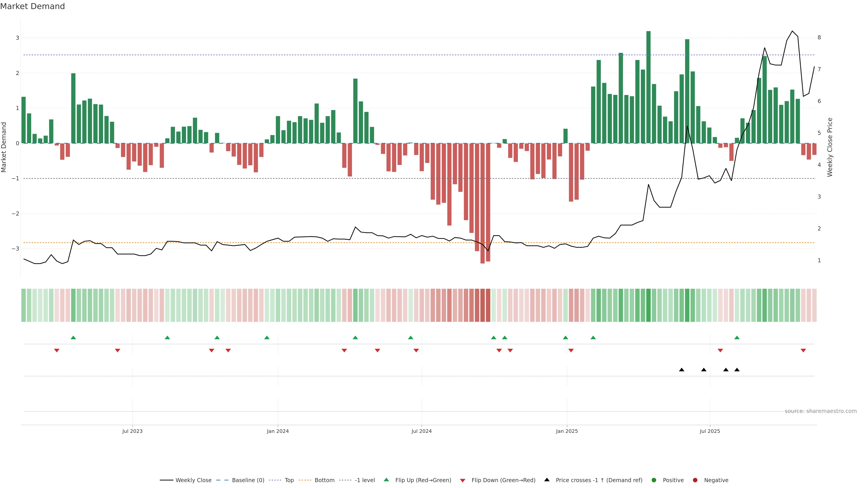The image size is (868, 488).
Task: Click the Jan 2025 x-axis label
Action: pos(567,431)
